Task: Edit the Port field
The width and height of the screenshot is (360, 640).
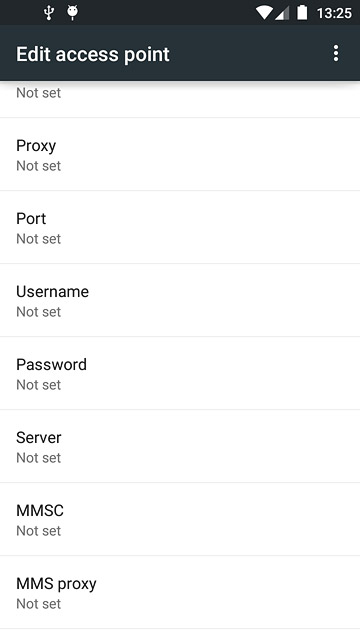Action: [x=180, y=227]
